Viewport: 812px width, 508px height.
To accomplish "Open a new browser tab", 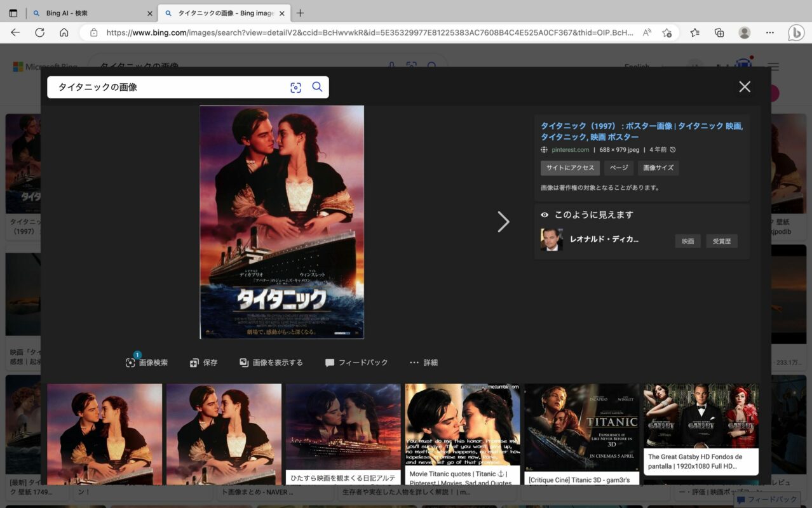I will click(x=301, y=13).
